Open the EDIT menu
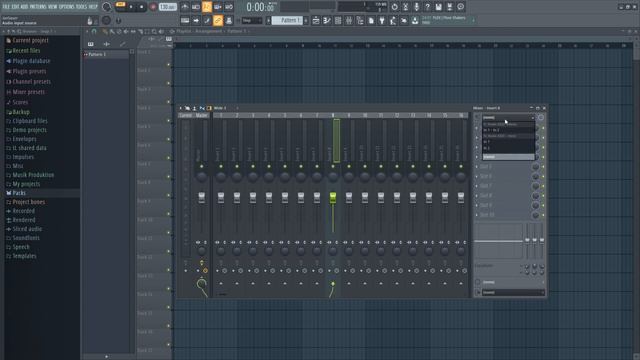Screen dimensions: 640x360 coord(15,7)
